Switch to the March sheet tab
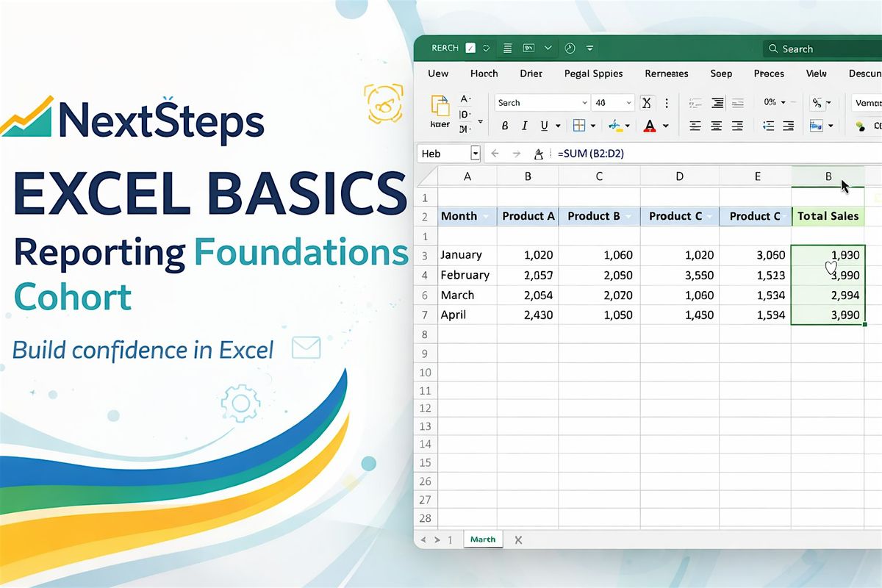Image resolution: width=882 pixels, height=588 pixels. coord(482,539)
